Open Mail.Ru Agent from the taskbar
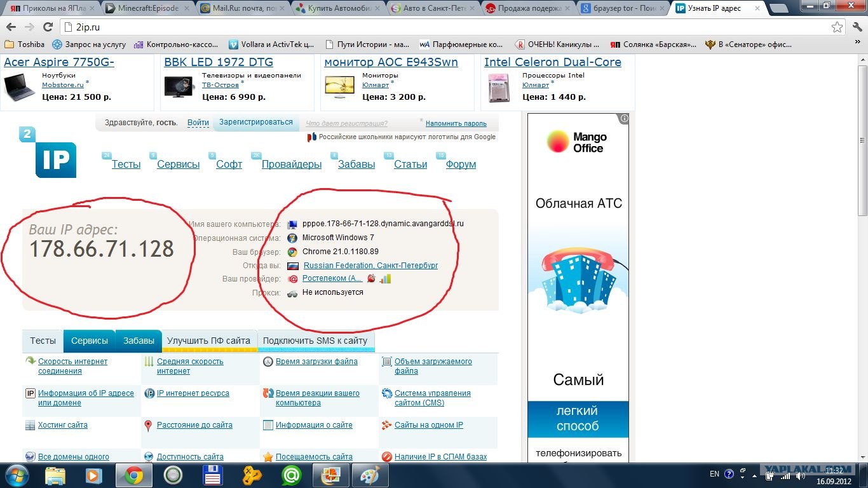 292,475
